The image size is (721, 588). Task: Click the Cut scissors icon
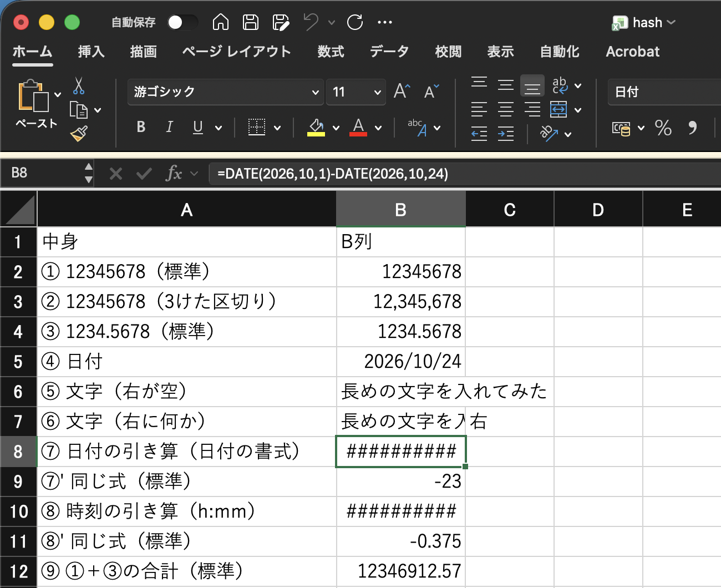[79, 86]
